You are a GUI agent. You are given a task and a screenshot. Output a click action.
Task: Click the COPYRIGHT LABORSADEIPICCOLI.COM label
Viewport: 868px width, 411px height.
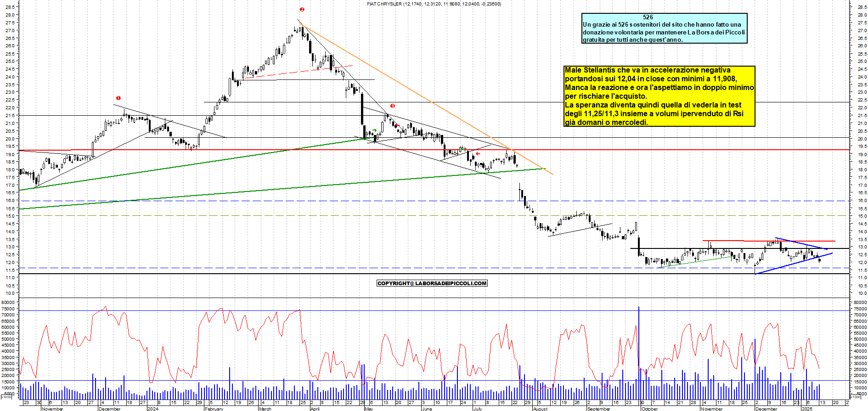432,283
